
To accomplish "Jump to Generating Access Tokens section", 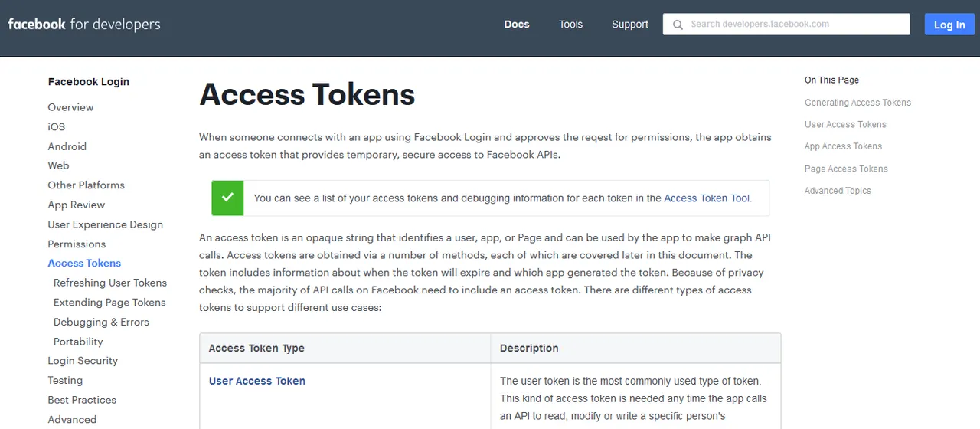I will pos(857,103).
